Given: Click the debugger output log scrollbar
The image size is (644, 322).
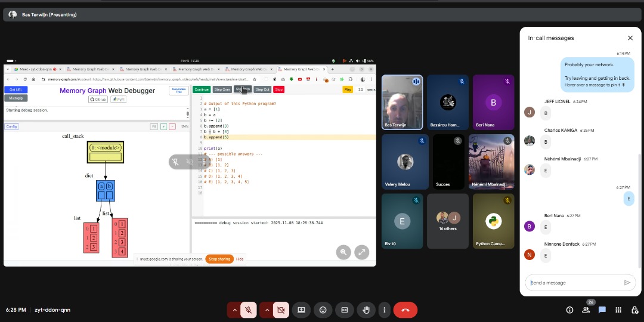Looking at the screenshot, I should coord(188,114).
